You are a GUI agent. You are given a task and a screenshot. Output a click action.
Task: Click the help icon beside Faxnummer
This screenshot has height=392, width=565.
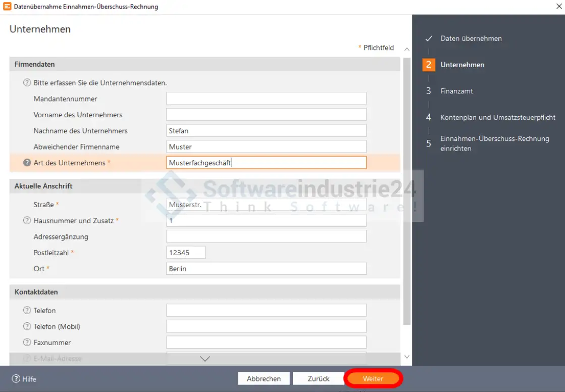coord(27,342)
